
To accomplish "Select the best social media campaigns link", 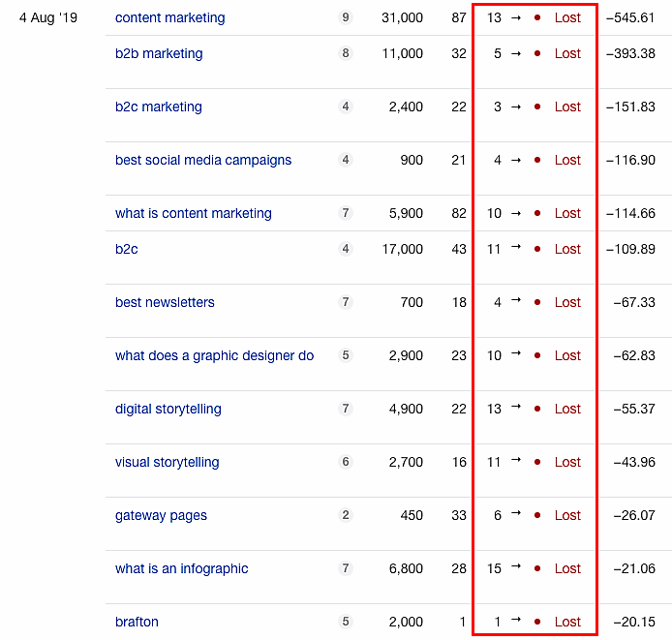I will pyautogui.click(x=203, y=160).
